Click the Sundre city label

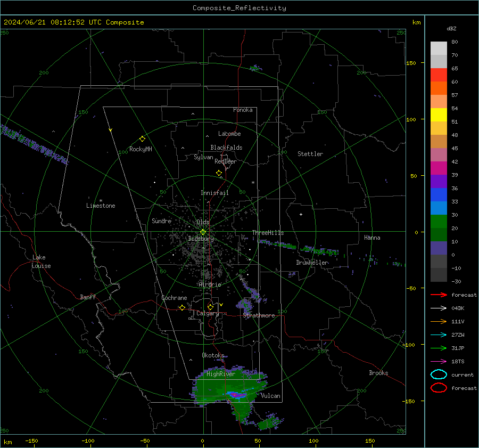[x=161, y=221]
